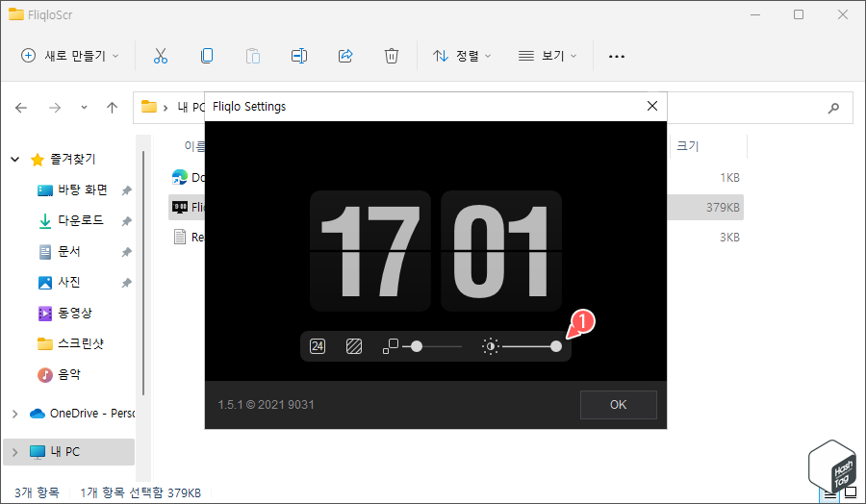Screen dimensions: 866x504
Task: Toggle the 24-hour format icon in Fliqlo
Action: (x=318, y=346)
